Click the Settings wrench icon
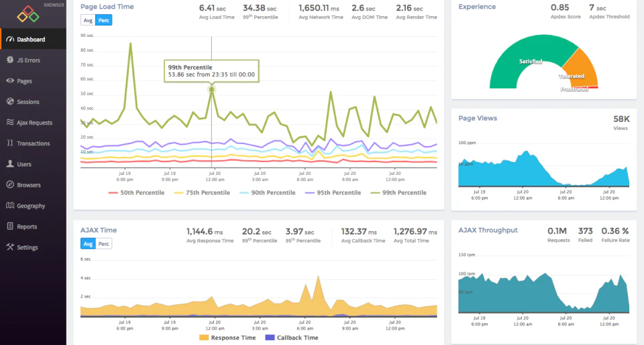Screen dimensions: 644x345 point(10,247)
